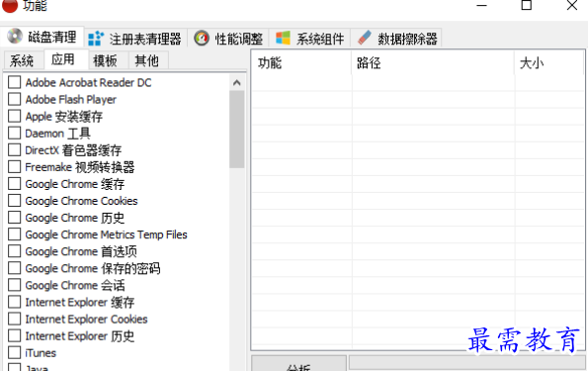Check the Apple 安装缓存 checkbox

[x=14, y=116]
